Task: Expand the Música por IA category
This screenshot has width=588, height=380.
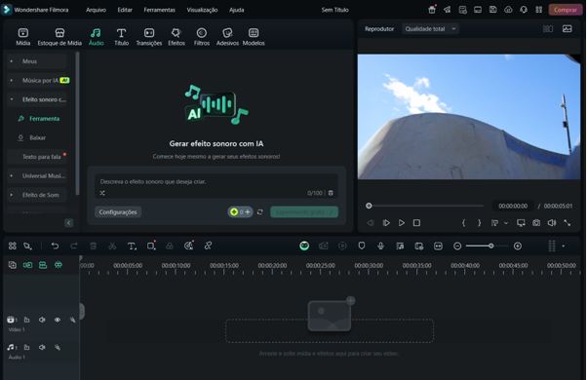Action: click(x=12, y=80)
